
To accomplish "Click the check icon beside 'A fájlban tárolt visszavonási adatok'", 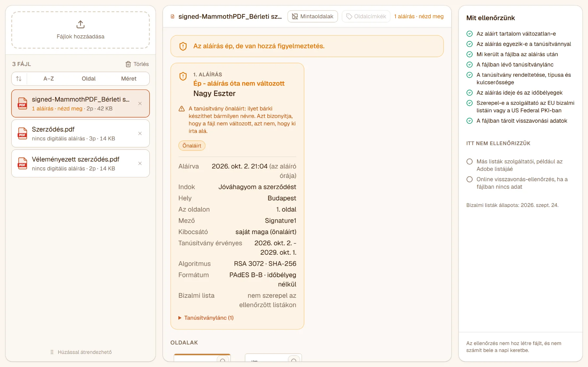I will point(469,121).
